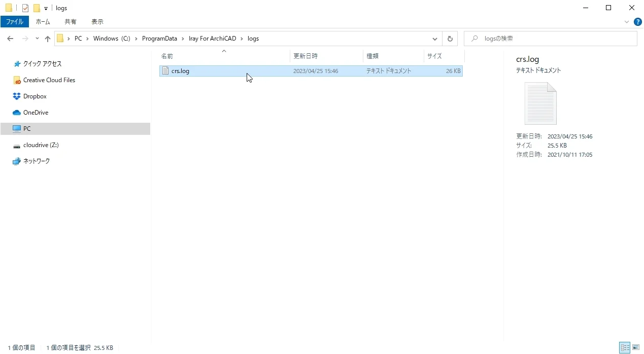The image size is (644, 354).
Task: Switch to the ホーム ribbon tab
Action: pos(43,22)
